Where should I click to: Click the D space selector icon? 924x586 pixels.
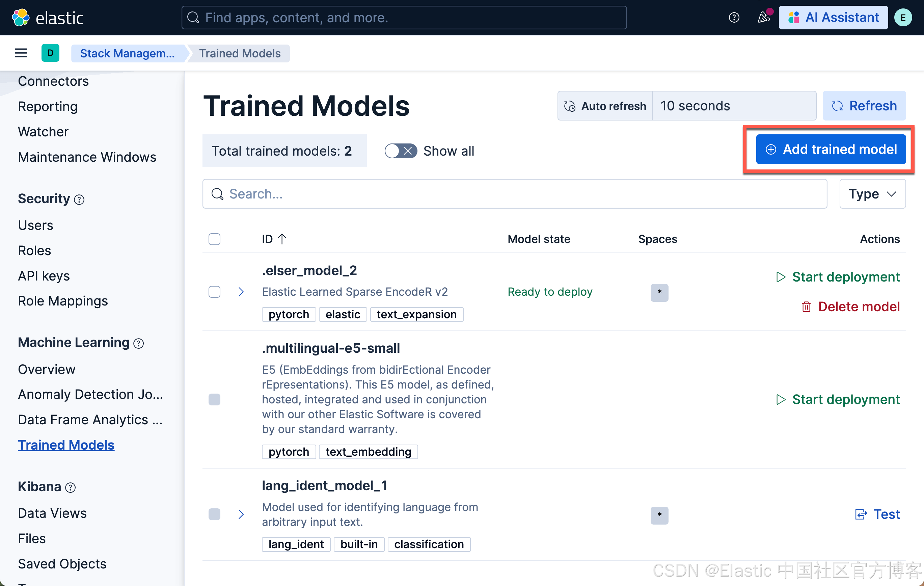point(50,53)
